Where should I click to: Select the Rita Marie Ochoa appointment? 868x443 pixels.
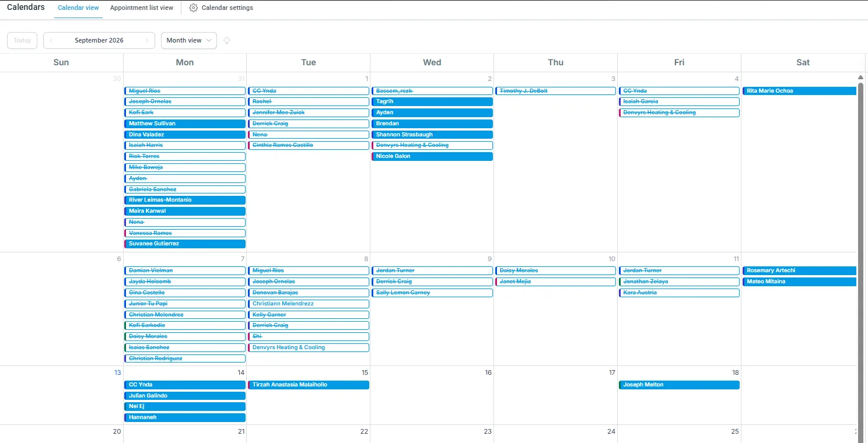tap(799, 91)
